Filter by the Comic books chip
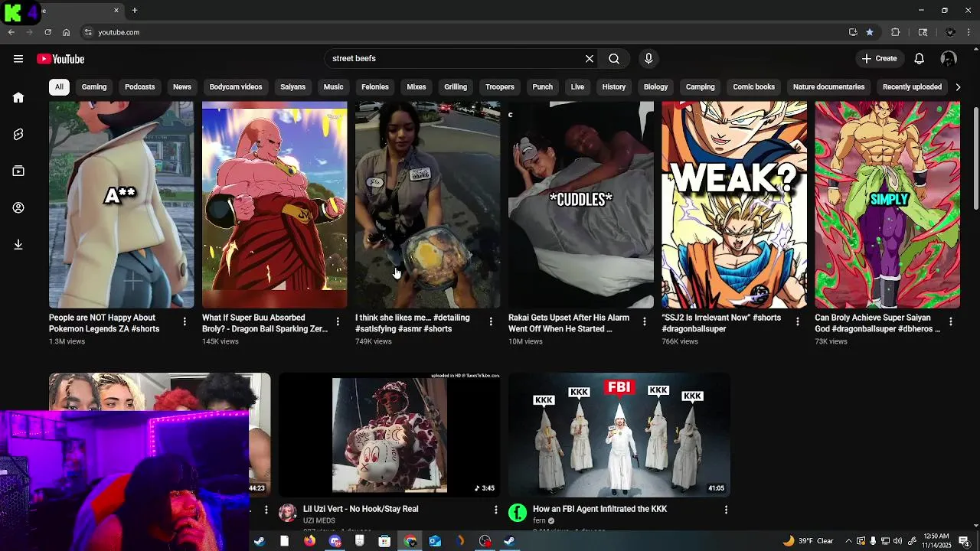980x551 pixels. pos(753,86)
